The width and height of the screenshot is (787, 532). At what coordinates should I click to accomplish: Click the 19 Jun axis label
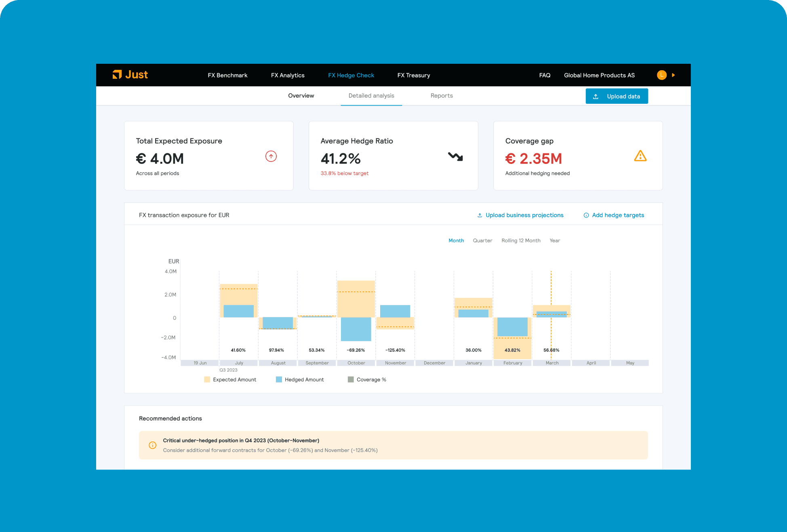click(200, 363)
